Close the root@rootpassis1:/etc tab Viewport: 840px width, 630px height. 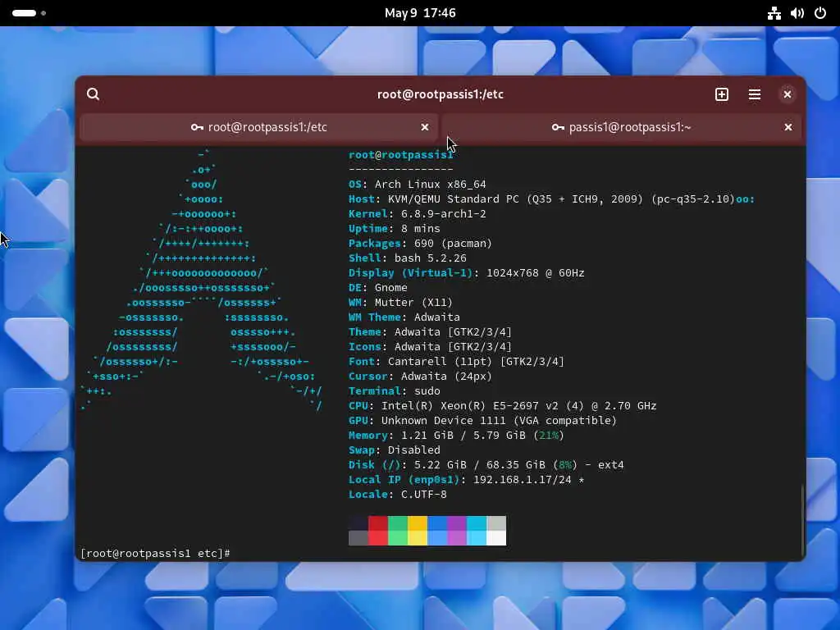pyautogui.click(x=425, y=127)
